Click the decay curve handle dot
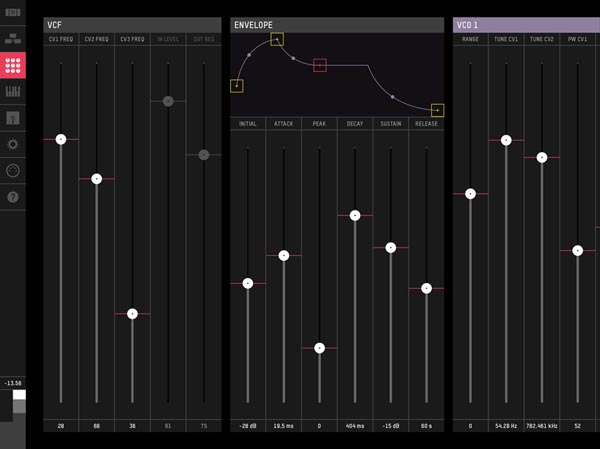 click(x=293, y=58)
